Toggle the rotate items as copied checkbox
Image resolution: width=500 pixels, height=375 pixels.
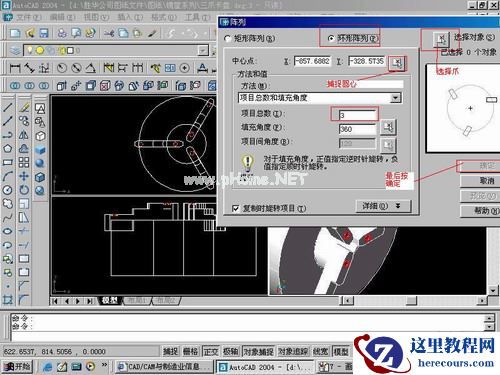[x=236, y=208]
